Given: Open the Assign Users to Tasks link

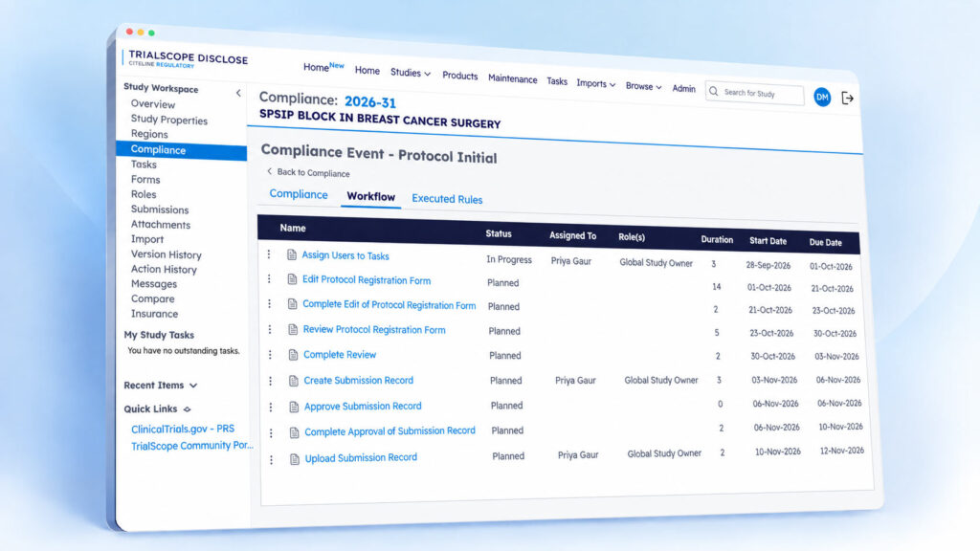Looking at the screenshot, I should click(345, 255).
